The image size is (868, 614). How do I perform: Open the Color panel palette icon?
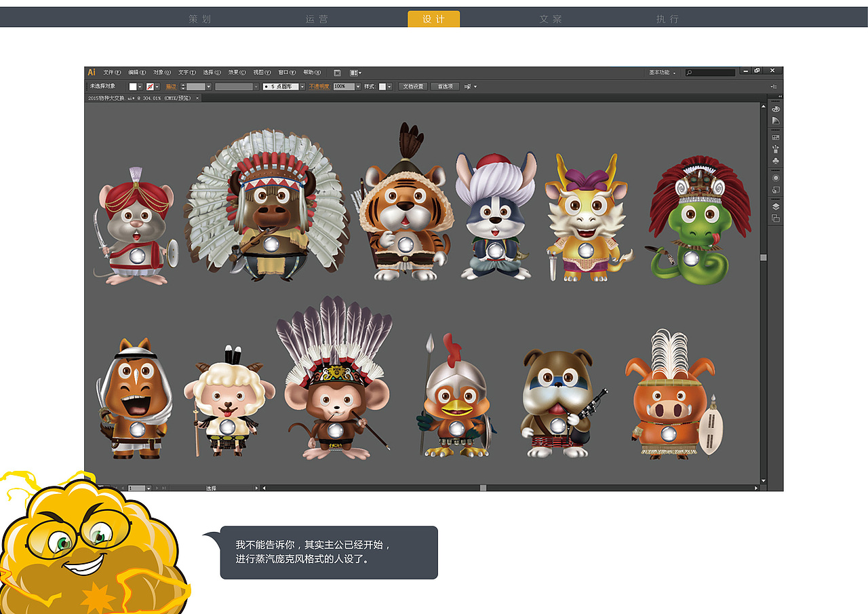[776, 109]
